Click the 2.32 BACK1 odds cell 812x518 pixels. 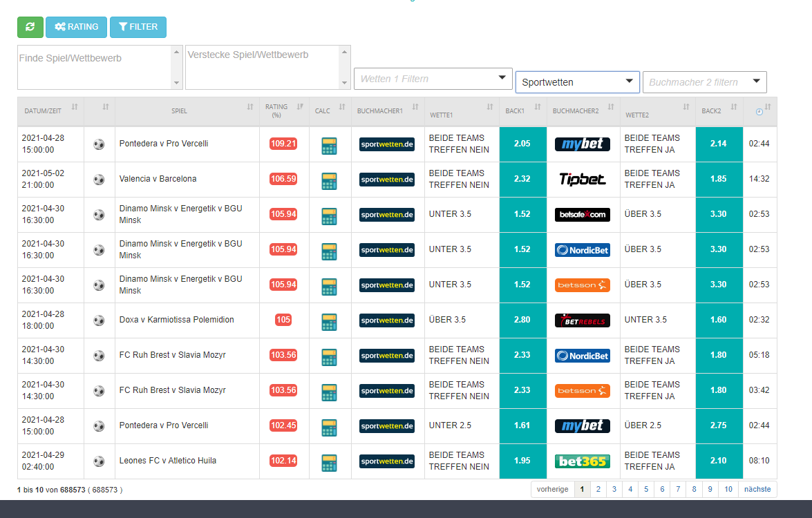[x=522, y=179]
